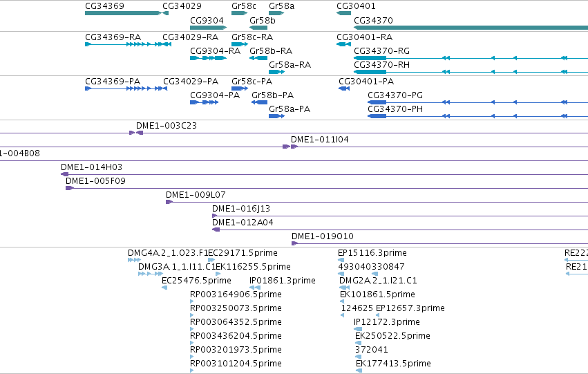
Task: Select the EC29171.5prime EST label
Action: point(243,253)
